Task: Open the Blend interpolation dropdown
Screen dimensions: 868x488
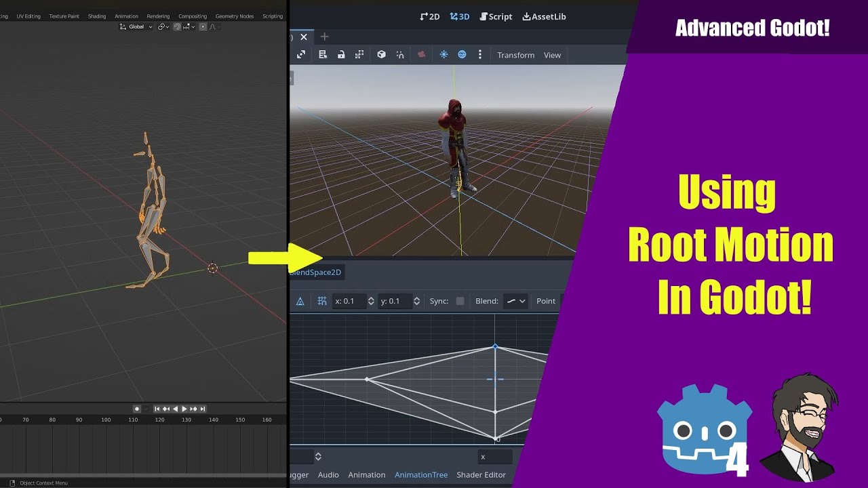Action: (x=516, y=301)
